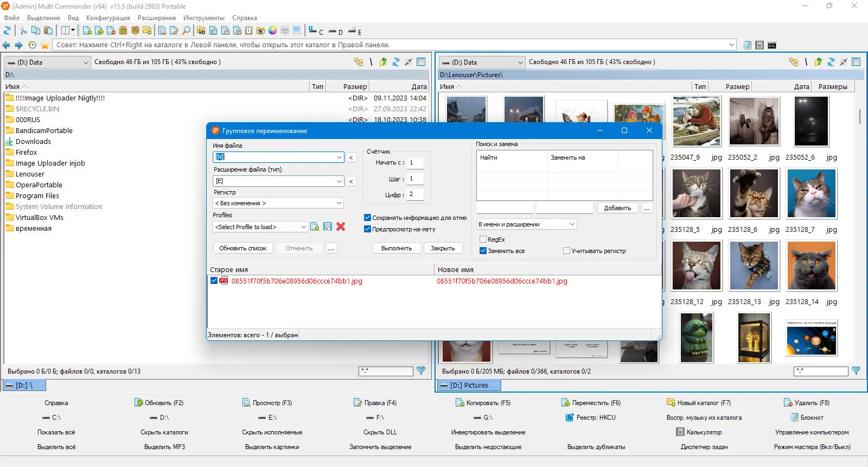
Task: Click the open-box unpack archive icon
Action: pos(136,31)
